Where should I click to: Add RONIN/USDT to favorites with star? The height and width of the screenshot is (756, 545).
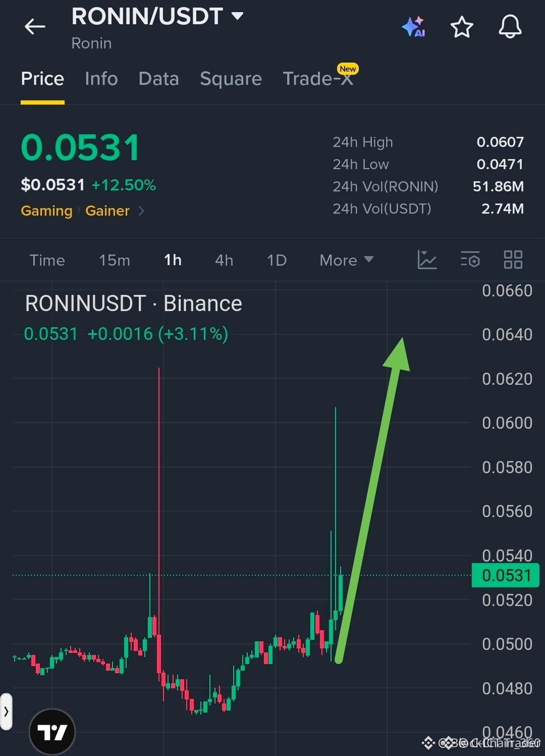coord(462,27)
